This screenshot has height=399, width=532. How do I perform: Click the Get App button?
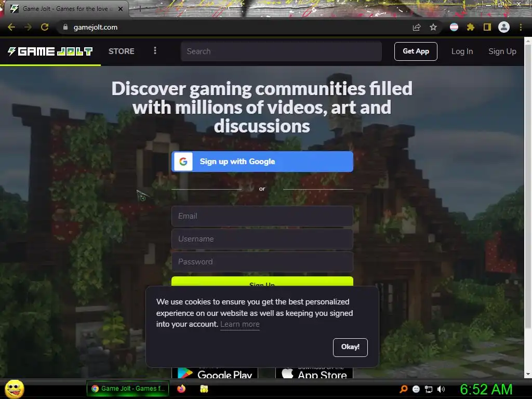[416, 51]
